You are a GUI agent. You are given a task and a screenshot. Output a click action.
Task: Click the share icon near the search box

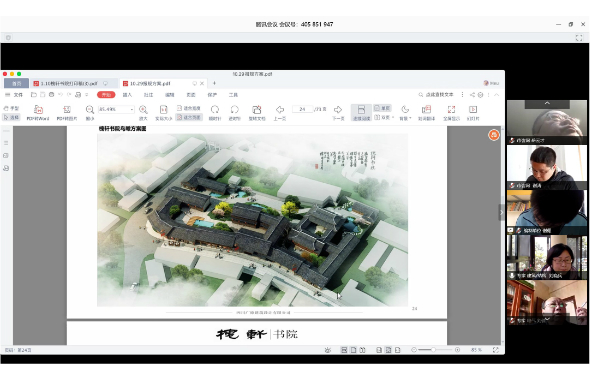click(x=472, y=95)
